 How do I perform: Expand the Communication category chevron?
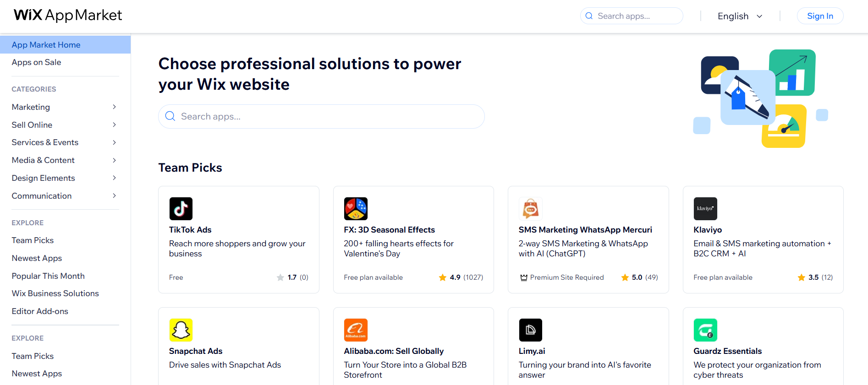click(x=114, y=196)
